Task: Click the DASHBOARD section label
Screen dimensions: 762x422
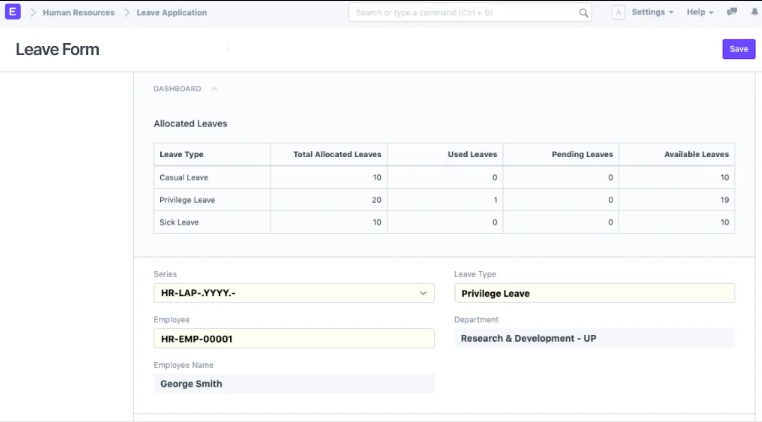Action: click(x=177, y=89)
